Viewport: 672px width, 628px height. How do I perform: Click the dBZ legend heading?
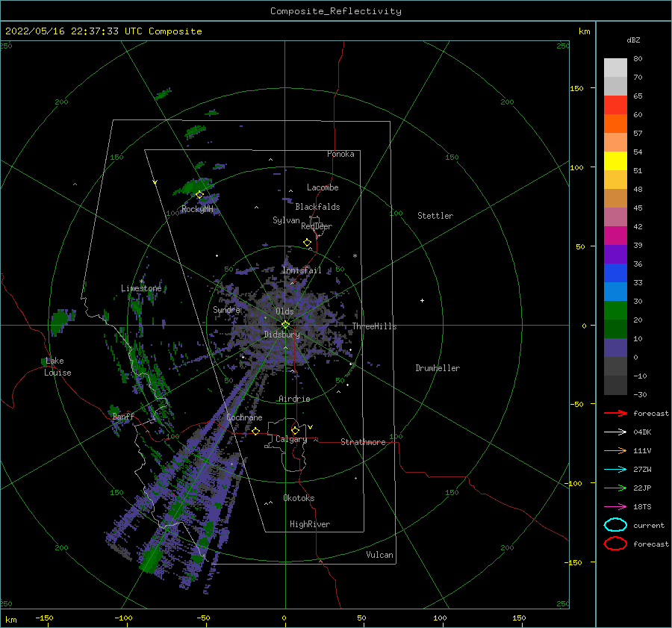pyautogui.click(x=633, y=40)
